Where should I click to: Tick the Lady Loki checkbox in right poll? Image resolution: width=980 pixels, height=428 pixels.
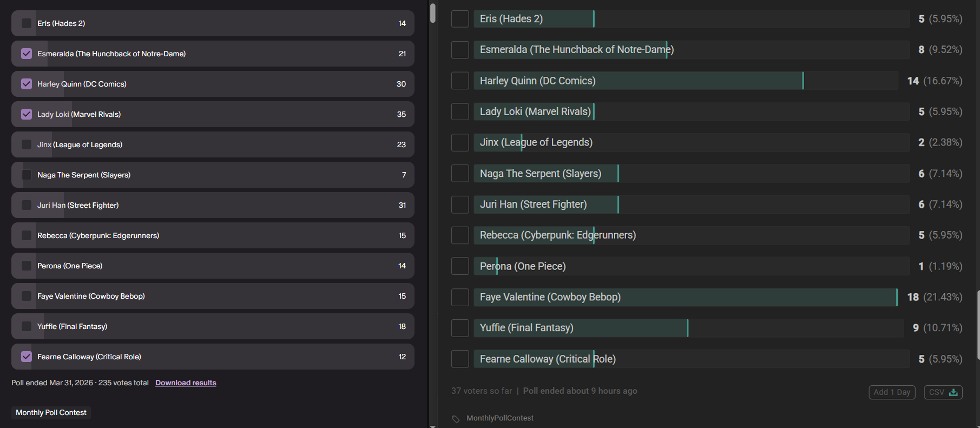pos(460,111)
